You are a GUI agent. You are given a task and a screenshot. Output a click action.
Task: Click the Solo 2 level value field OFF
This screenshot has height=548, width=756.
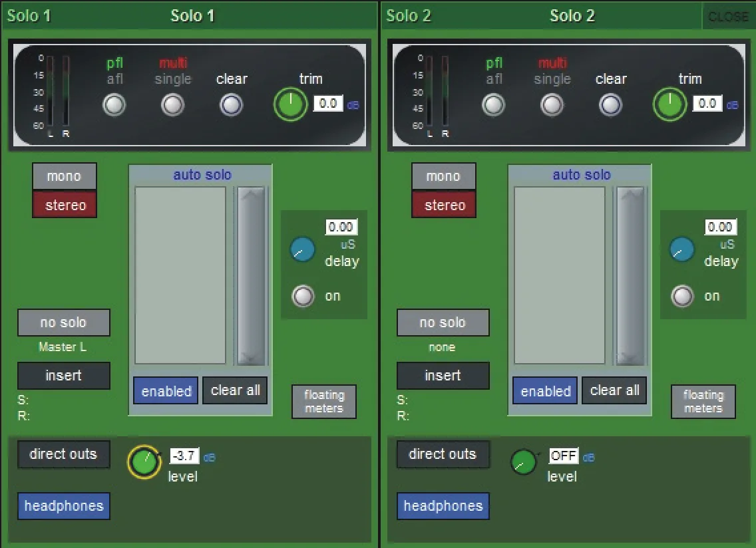point(564,456)
